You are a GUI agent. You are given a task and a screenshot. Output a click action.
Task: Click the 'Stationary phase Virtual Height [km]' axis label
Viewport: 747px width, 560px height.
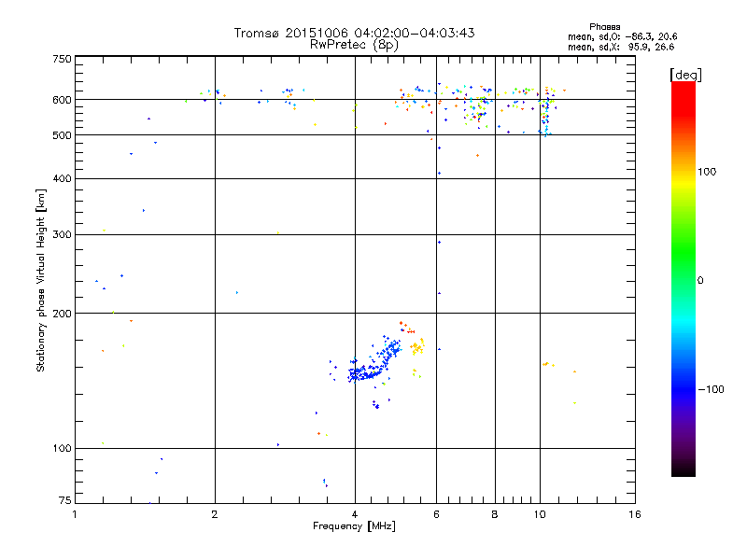40,280
